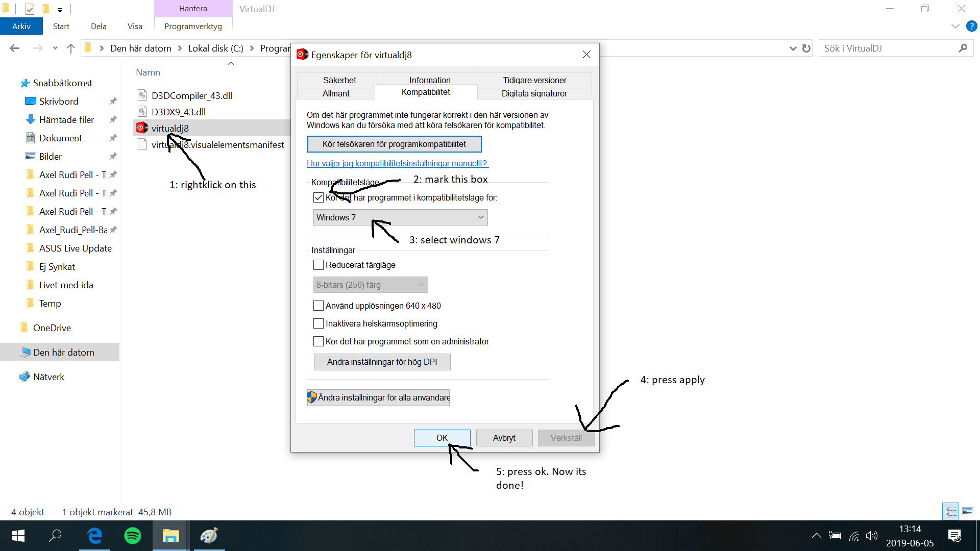Run the compatibility troubleshooter button
The image size is (980, 551).
[x=394, y=144]
